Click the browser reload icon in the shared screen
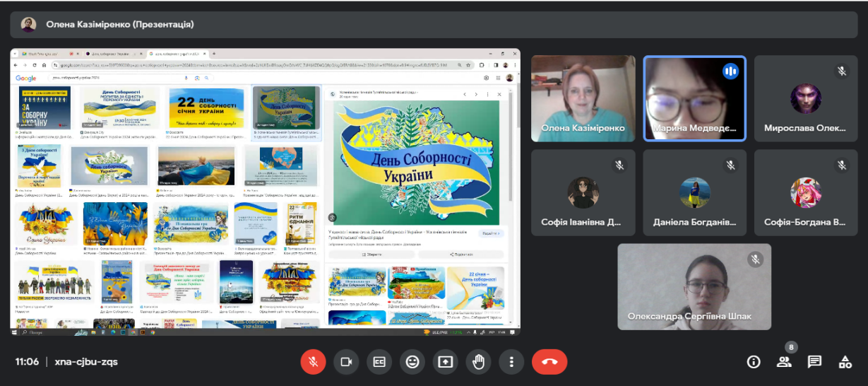The height and width of the screenshot is (386, 868). 35,65
